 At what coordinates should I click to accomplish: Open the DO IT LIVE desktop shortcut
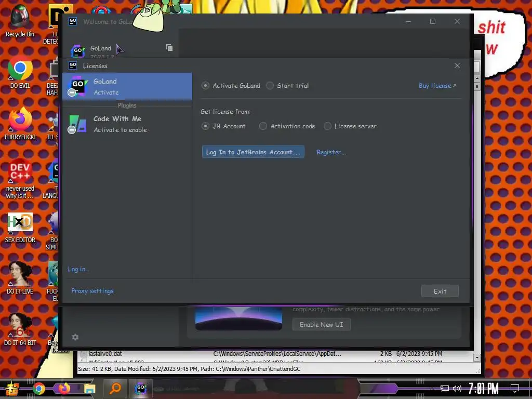tap(20, 278)
